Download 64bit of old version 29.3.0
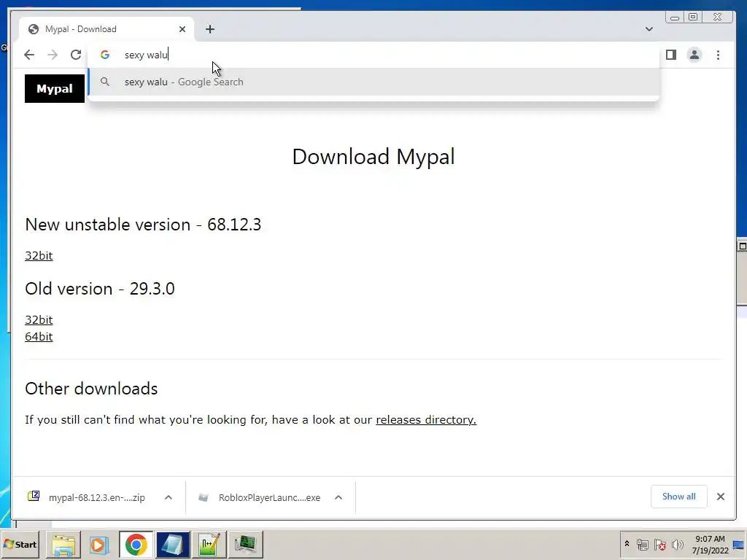This screenshot has height=560, width=747. click(39, 337)
